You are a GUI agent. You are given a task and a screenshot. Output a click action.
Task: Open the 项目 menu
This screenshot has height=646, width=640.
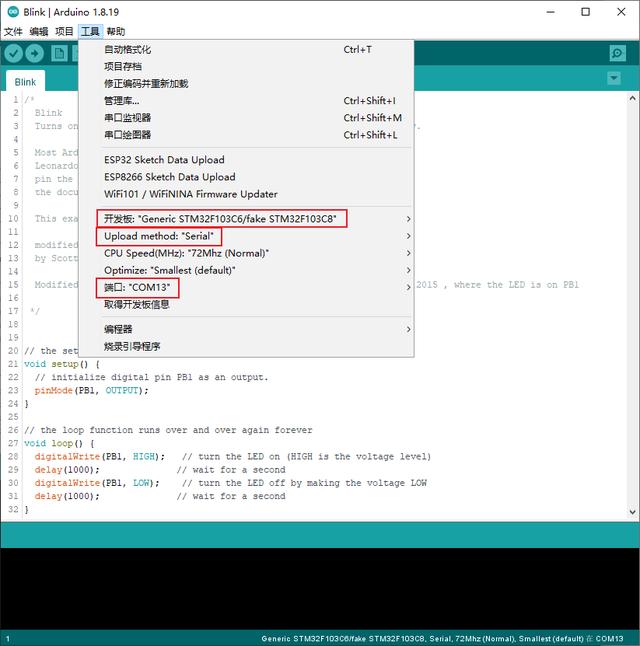coord(64,32)
